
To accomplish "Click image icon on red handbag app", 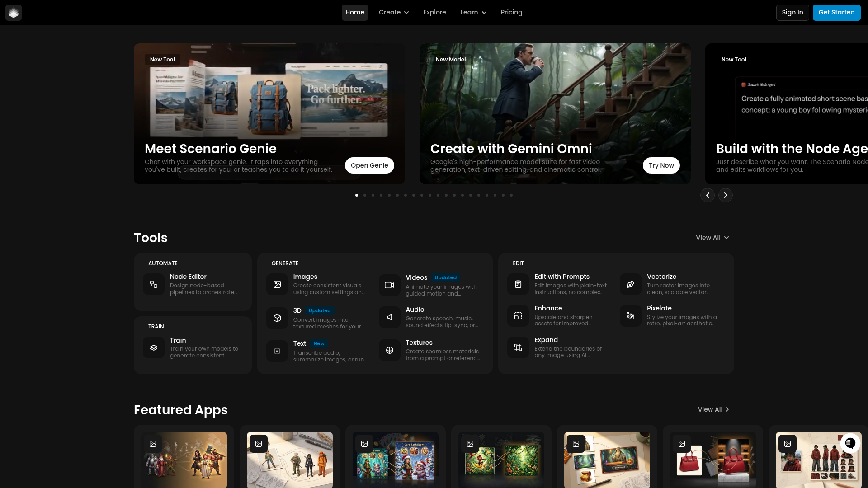I will click(x=682, y=444).
